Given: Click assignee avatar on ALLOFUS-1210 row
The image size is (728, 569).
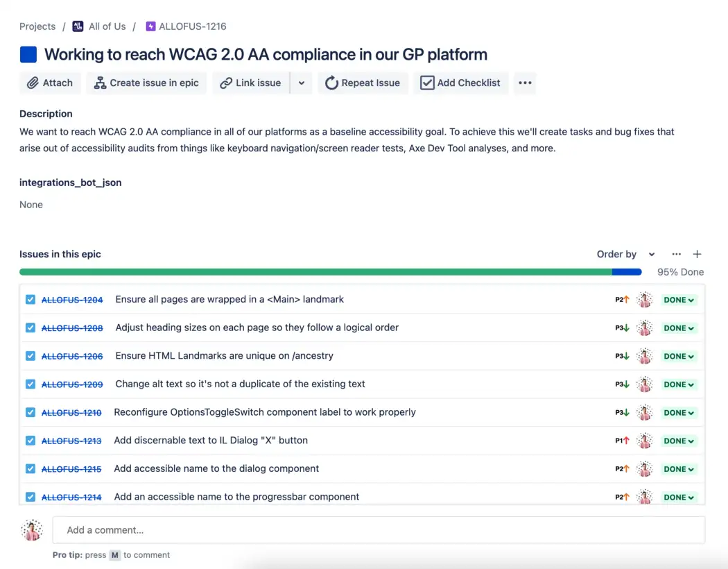Looking at the screenshot, I should [644, 412].
